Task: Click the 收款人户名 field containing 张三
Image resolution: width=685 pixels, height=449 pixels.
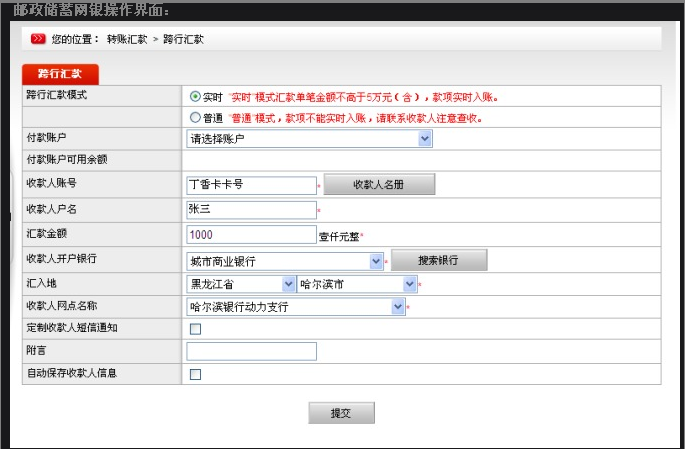Action: click(x=251, y=210)
